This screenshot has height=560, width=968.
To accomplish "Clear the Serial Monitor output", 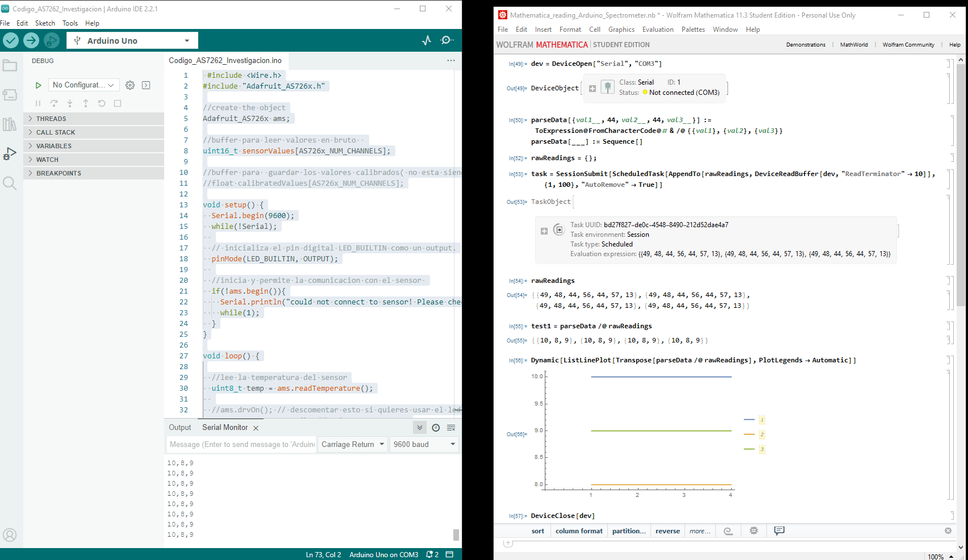I will (451, 428).
